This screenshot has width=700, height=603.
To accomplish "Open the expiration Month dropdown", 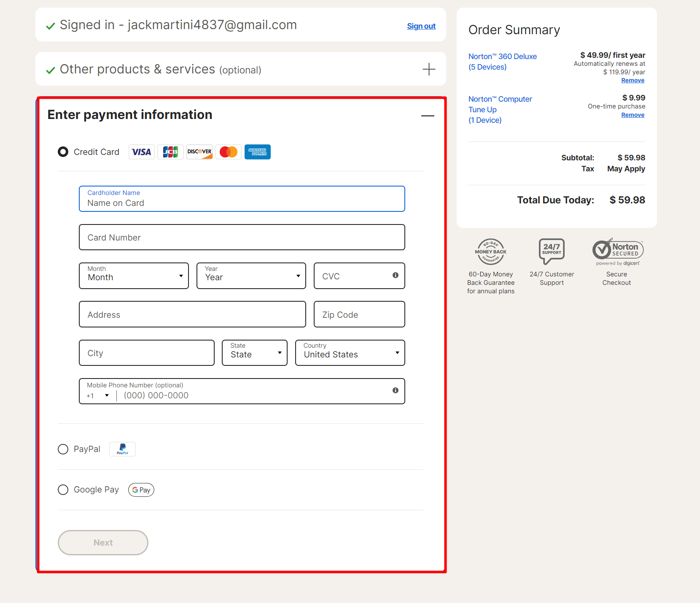I will pyautogui.click(x=134, y=276).
